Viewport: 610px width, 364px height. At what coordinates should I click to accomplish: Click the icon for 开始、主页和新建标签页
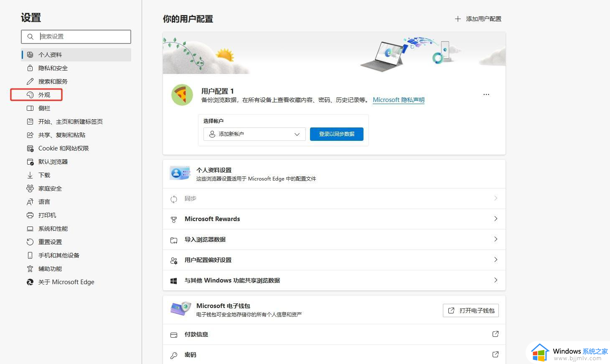[30, 122]
